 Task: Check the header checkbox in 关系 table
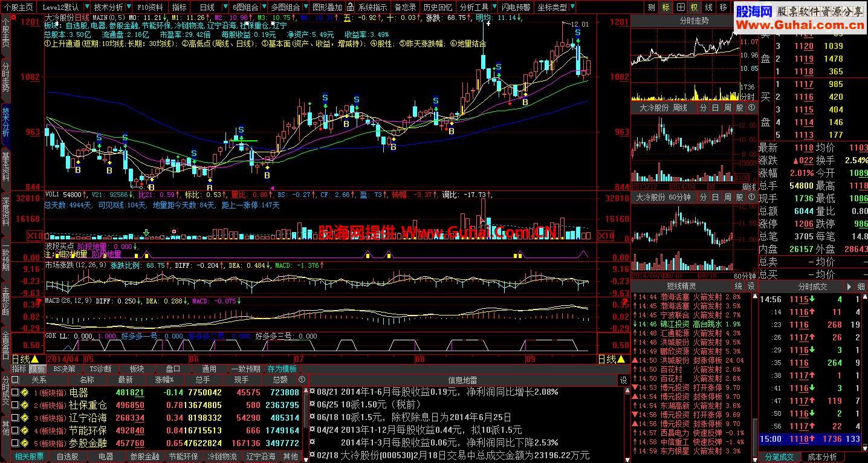15,380
